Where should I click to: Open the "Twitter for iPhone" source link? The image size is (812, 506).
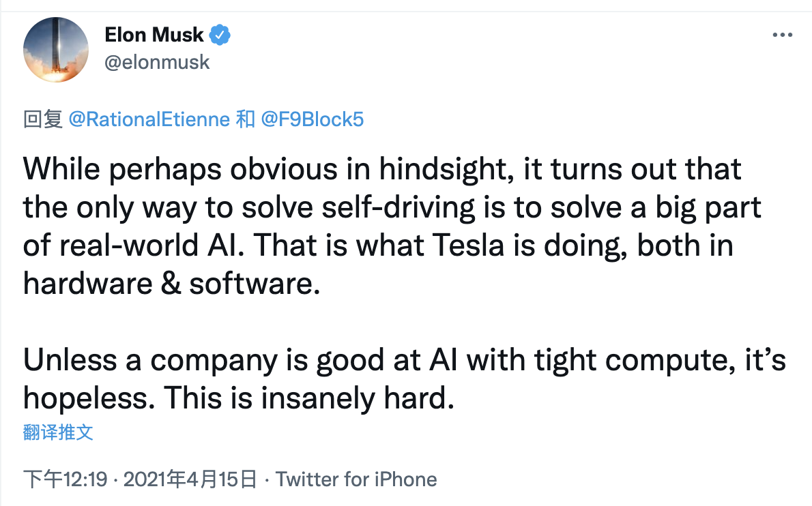(356, 479)
